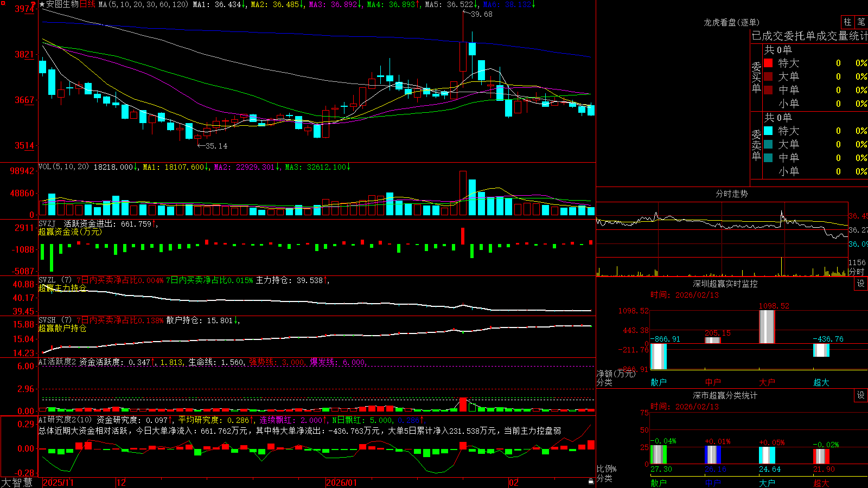Click the 已成交委托单成交量统计 header
Screen dimensions: 868x488
pyautogui.click(x=809, y=36)
